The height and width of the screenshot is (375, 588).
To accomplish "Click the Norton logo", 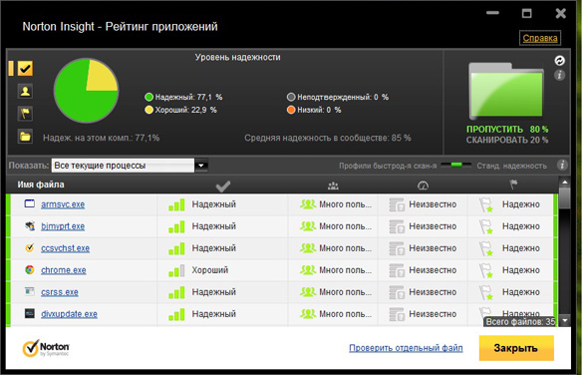I will 46,348.
